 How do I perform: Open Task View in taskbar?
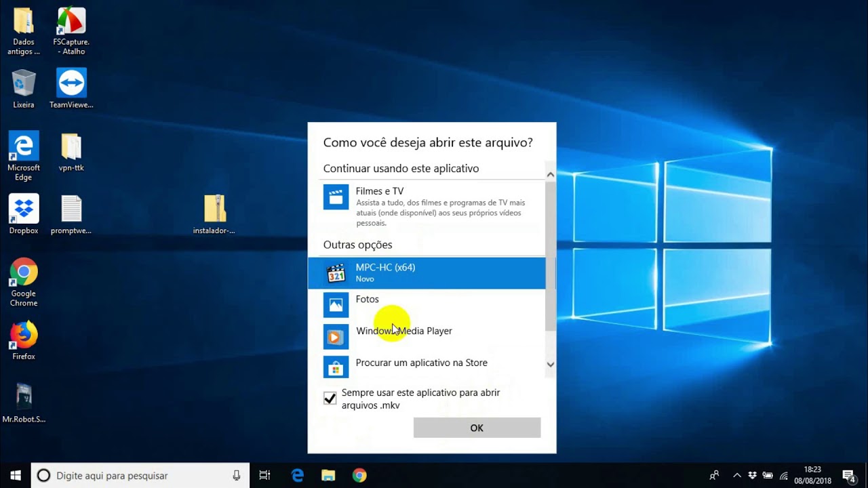coord(265,475)
